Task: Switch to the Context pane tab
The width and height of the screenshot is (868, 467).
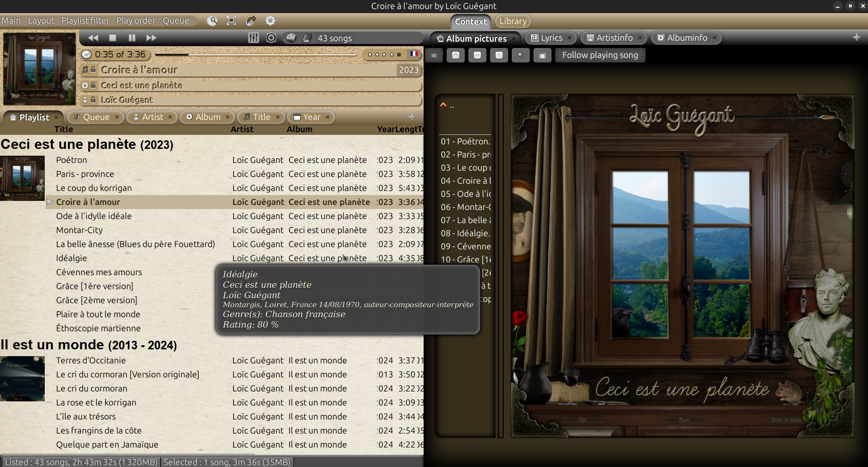Action: point(471,21)
